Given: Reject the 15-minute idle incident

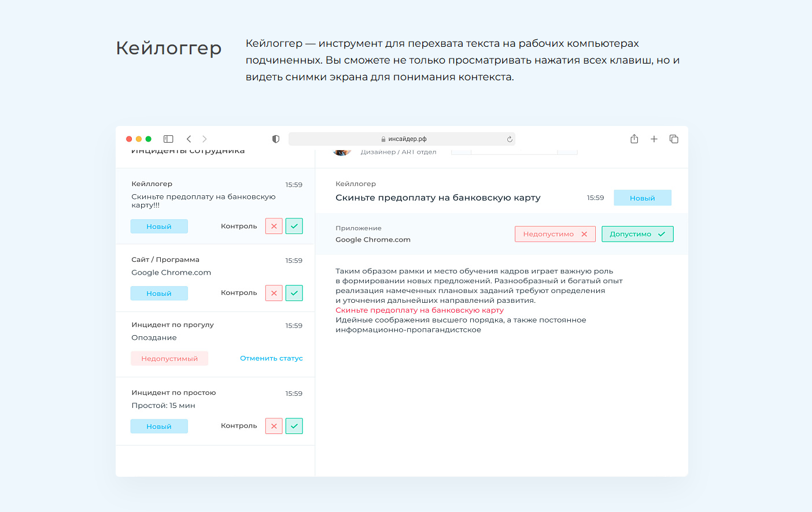Looking at the screenshot, I should tap(274, 426).
